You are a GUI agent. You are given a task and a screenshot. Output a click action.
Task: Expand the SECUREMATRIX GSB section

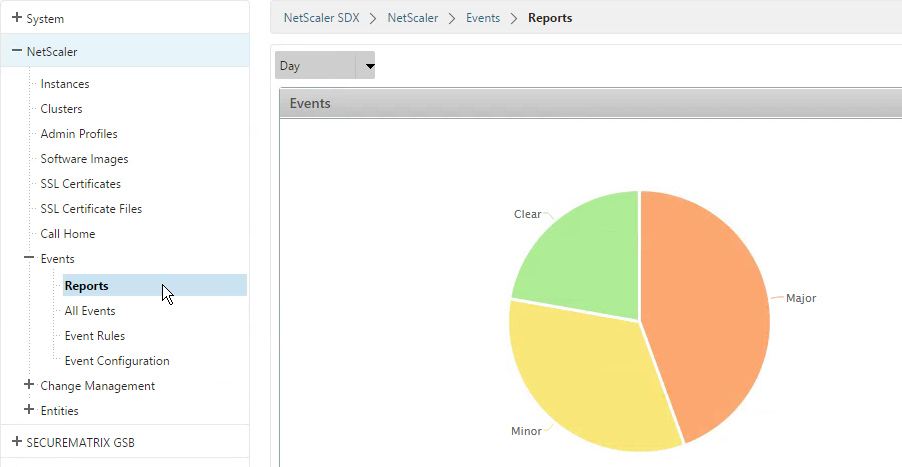pos(17,442)
